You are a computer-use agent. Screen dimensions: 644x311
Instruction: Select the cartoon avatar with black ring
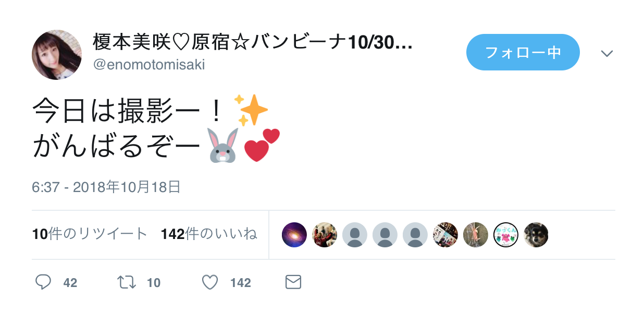coord(505,235)
